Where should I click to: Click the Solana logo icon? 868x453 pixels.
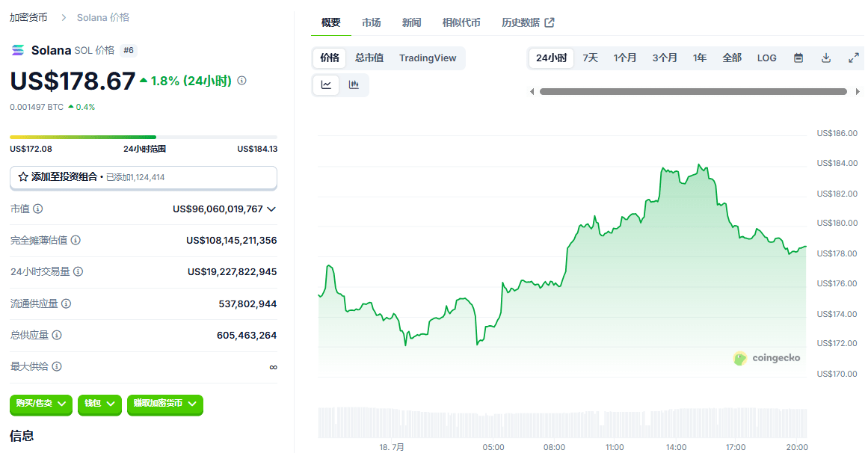tap(18, 50)
